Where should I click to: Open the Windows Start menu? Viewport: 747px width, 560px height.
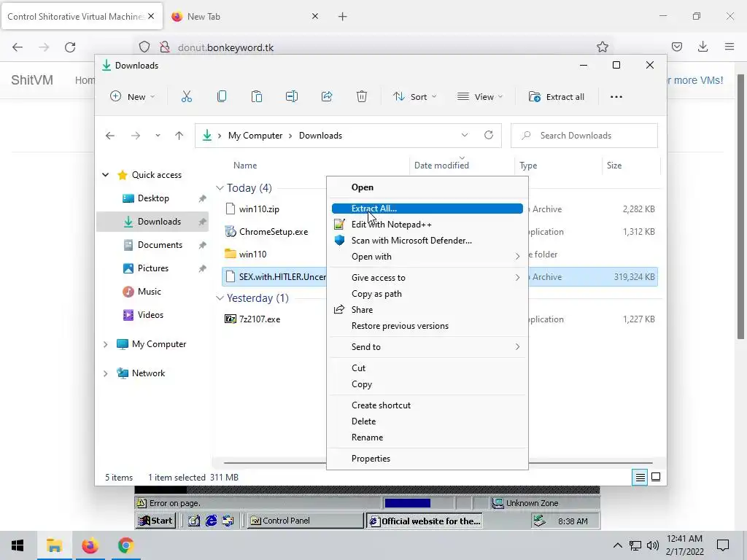click(x=18, y=545)
